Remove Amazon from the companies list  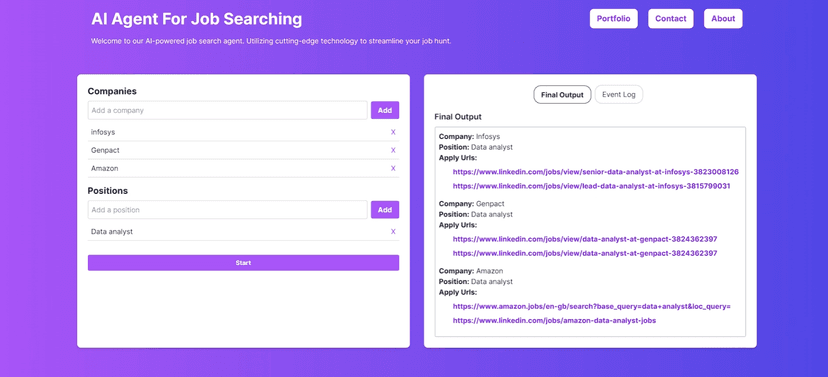point(393,168)
